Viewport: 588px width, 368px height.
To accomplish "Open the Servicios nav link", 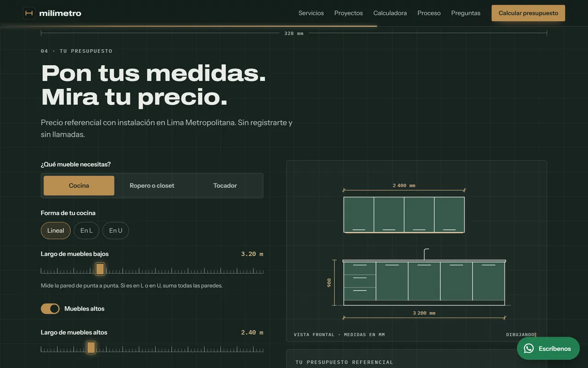I will 311,13.
